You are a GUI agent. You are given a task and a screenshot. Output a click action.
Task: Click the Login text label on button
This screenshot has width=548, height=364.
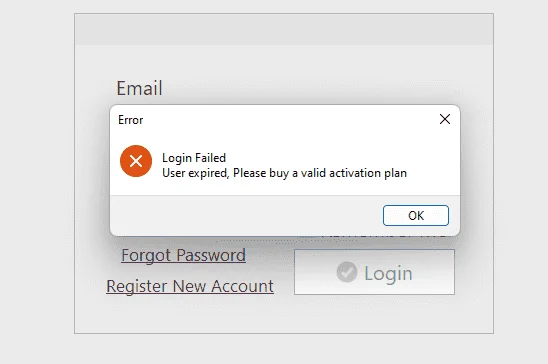[388, 273]
